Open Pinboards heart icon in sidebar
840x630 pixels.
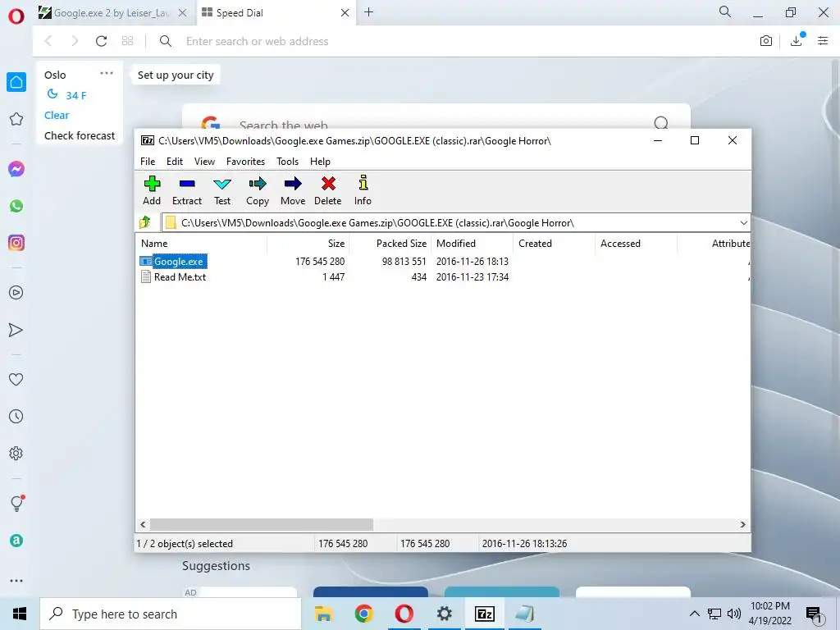[x=16, y=379]
